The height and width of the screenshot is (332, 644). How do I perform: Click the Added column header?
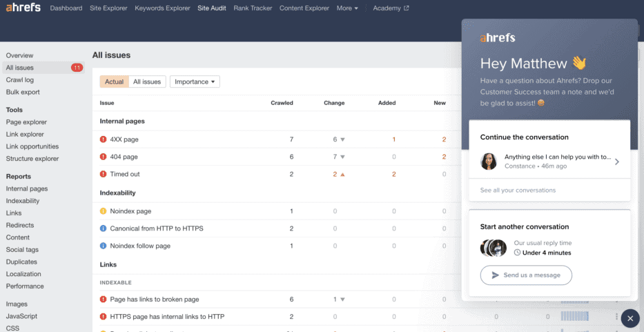[387, 103]
